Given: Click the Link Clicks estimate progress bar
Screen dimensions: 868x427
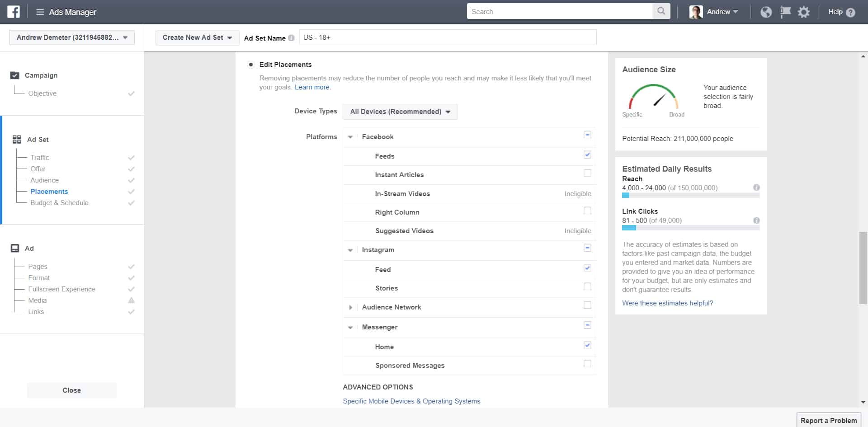Looking at the screenshot, I should click(x=691, y=228).
